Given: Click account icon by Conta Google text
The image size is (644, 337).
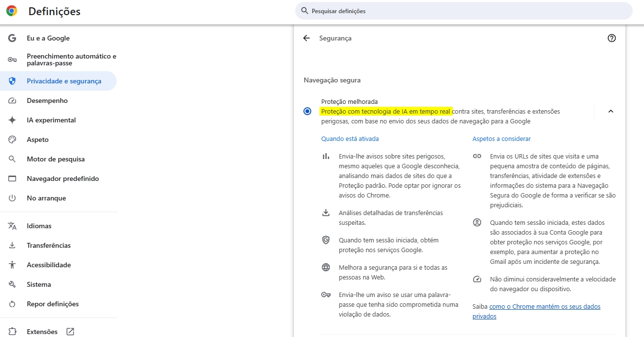Looking at the screenshot, I should point(477,222).
